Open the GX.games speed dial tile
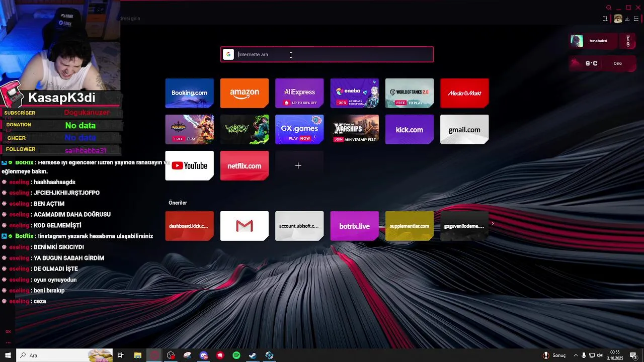The image size is (644, 362). coord(299,129)
